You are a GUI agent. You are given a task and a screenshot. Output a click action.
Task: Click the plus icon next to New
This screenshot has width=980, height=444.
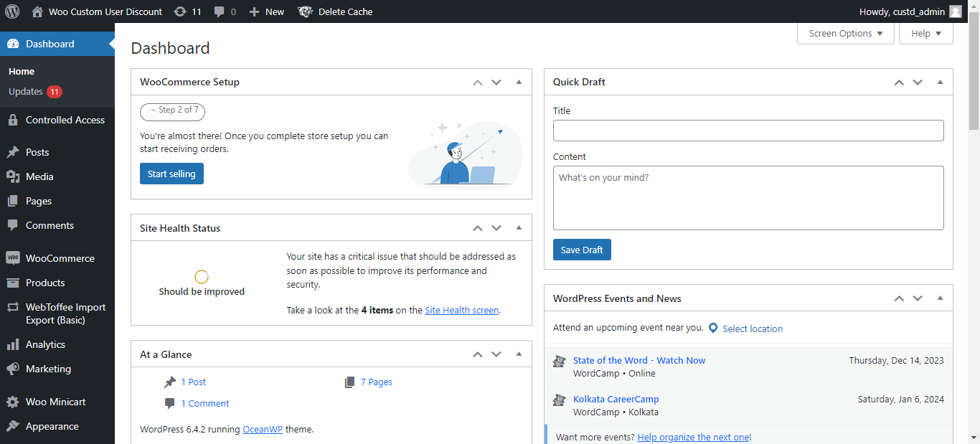pos(254,11)
